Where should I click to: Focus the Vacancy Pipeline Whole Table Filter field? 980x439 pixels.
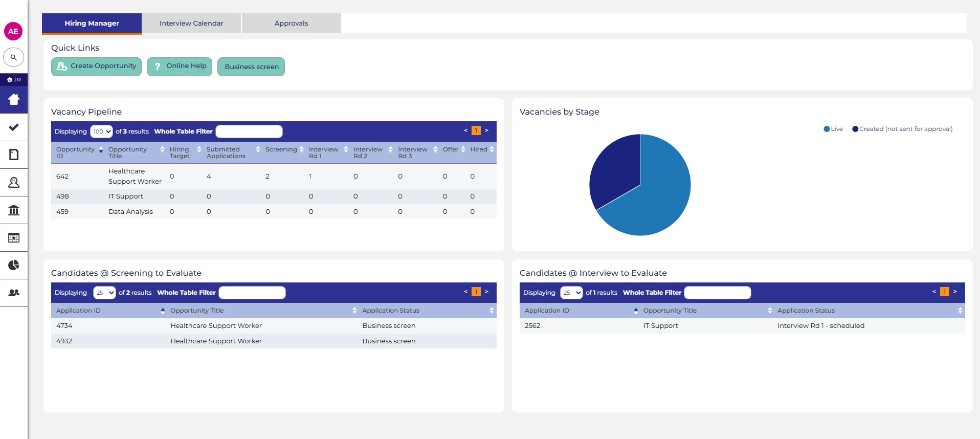click(249, 131)
